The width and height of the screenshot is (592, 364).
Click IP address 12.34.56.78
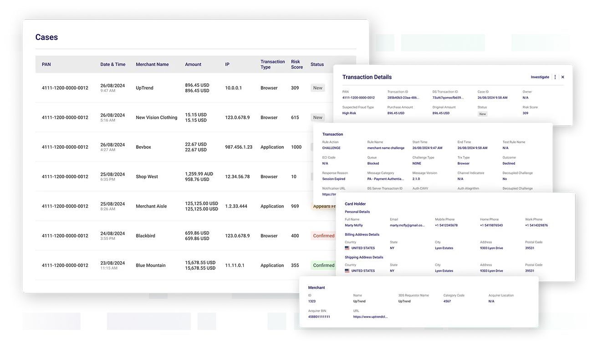click(x=237, y=177)
